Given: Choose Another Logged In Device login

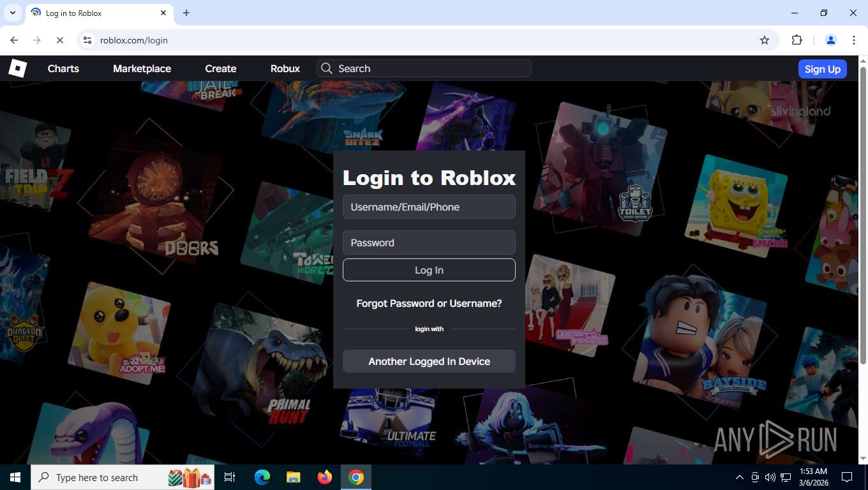Looking at the screenshot, I should click(429, 361).
